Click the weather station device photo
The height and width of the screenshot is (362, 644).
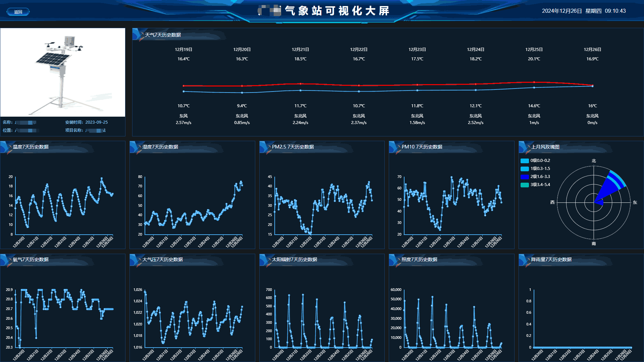point(63,72)
